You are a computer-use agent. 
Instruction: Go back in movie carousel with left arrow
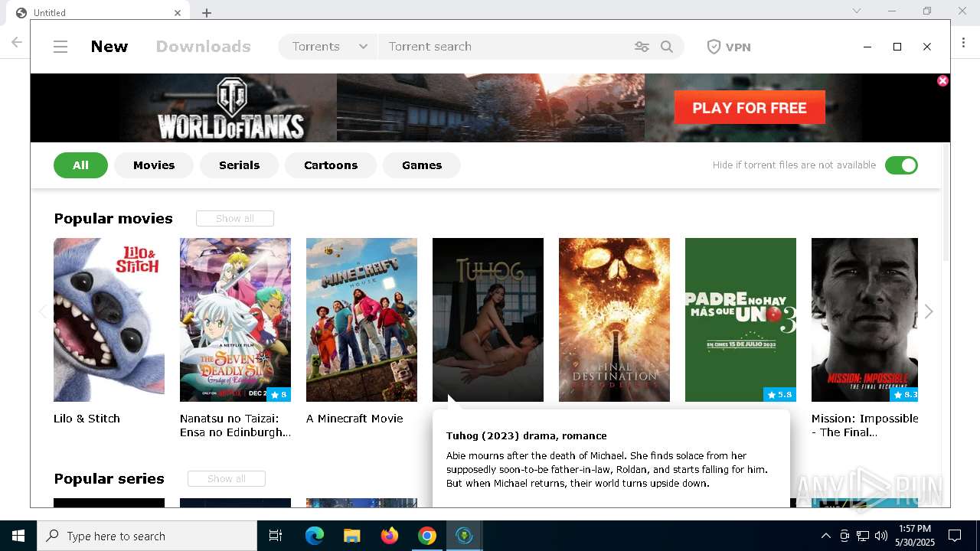(x=43, y=311)
